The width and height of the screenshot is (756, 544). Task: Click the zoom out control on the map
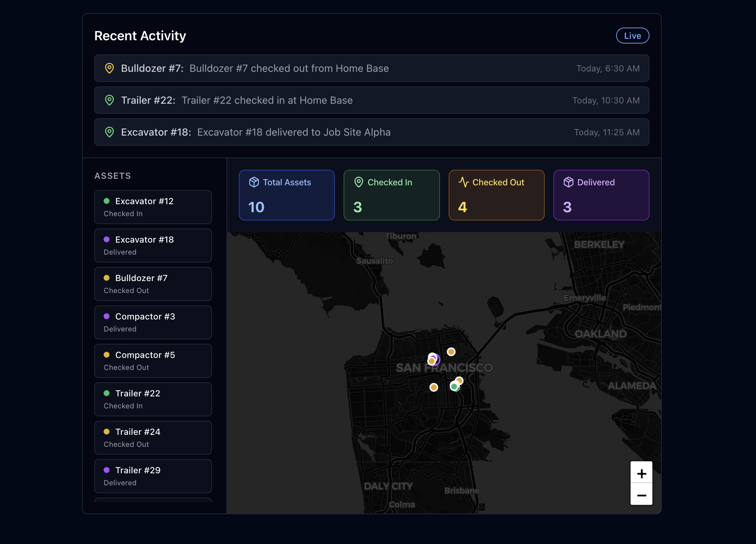pyautogui.click(x=641, y=495)
